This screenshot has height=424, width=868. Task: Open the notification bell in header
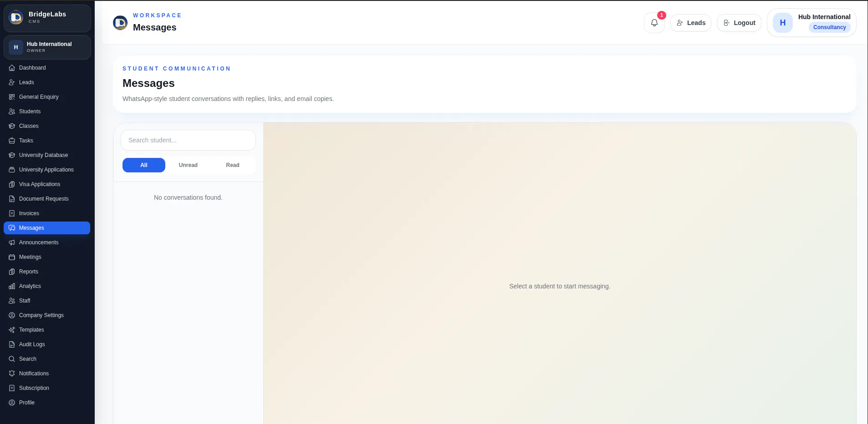tap(654, 23)
